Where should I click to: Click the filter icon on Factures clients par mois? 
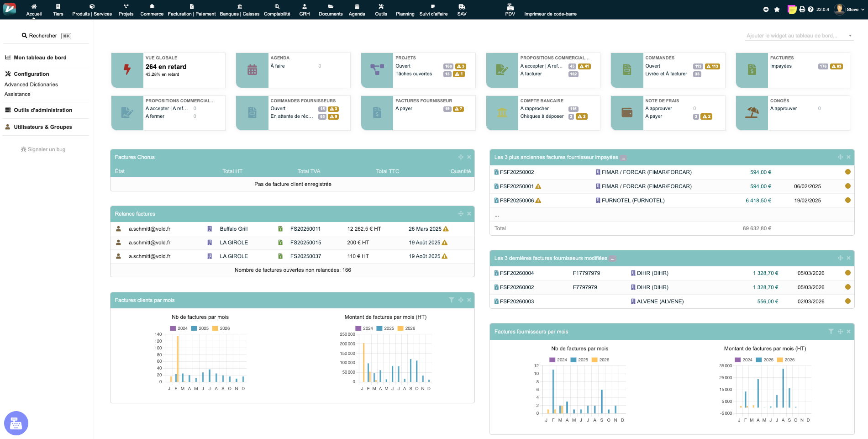[x=451, y=300]
